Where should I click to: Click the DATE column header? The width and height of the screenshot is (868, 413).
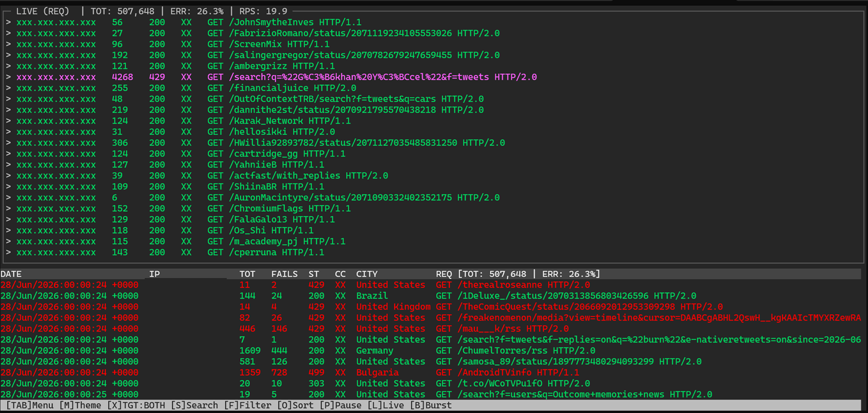[11, 274]
